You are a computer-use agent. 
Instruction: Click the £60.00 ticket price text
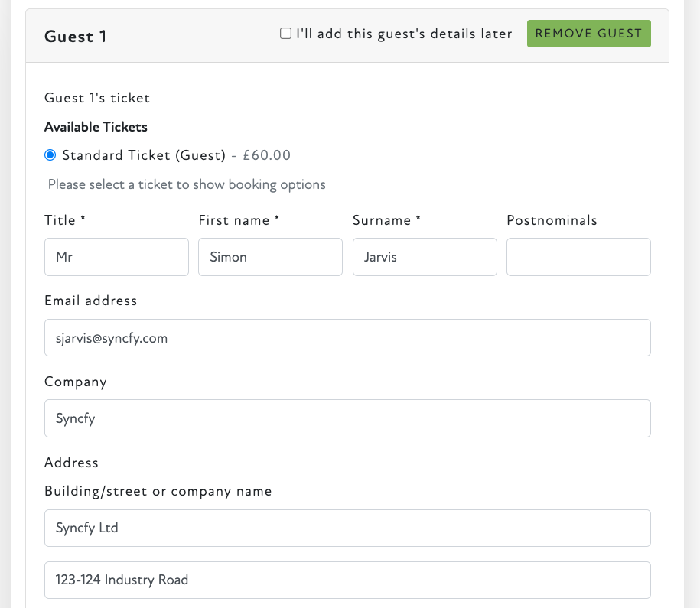click(267, 155)
